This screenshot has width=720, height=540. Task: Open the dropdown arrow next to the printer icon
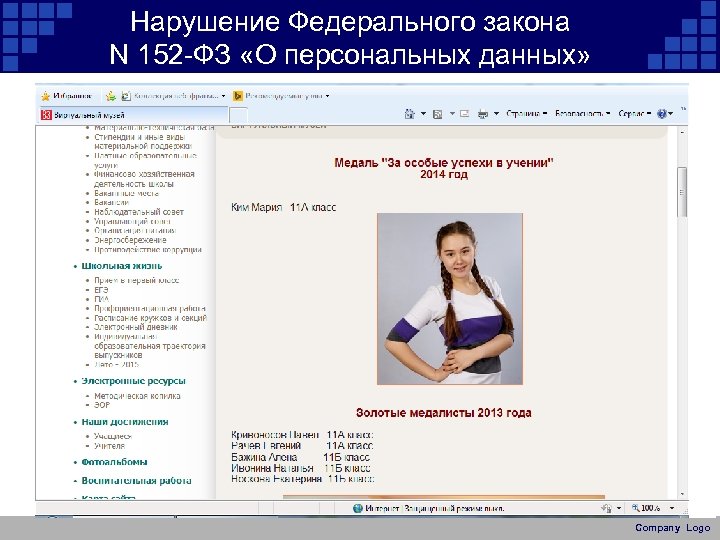tap(496, 113)
